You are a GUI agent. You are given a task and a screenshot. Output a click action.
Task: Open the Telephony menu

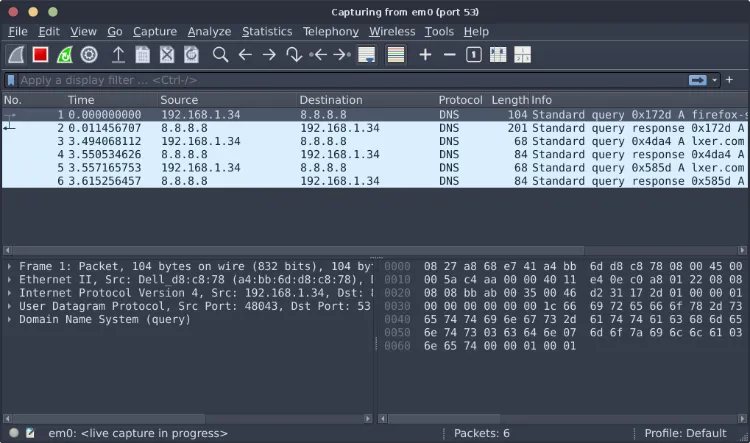(331, 32)
